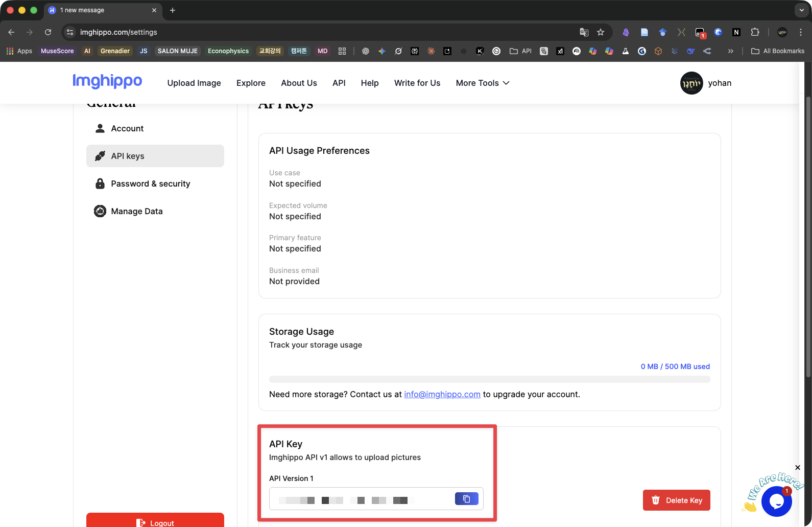Open the API bookmarks folder
This screenshot has width=812, height=527.
click(x=521, y=51)
